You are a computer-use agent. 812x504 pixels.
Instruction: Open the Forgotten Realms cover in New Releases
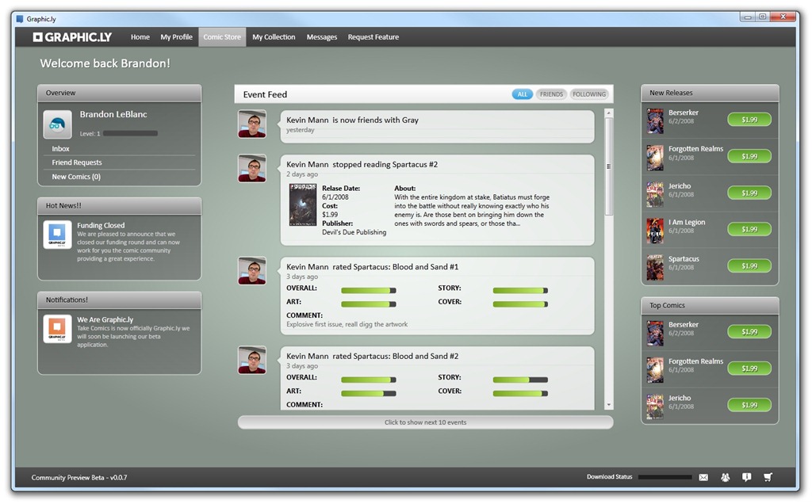pos(655,158)
